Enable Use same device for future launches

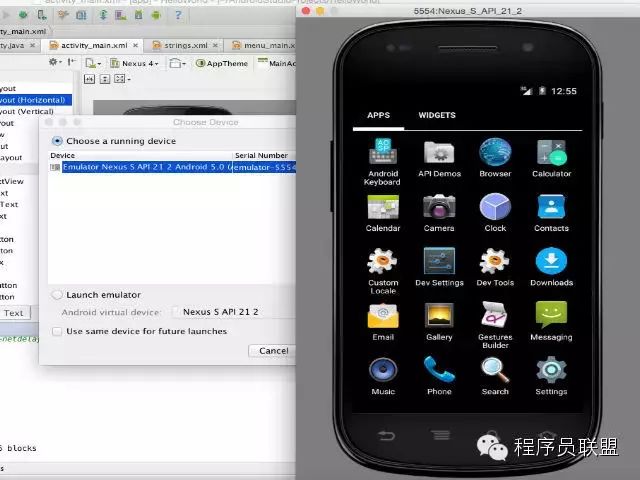57,331
